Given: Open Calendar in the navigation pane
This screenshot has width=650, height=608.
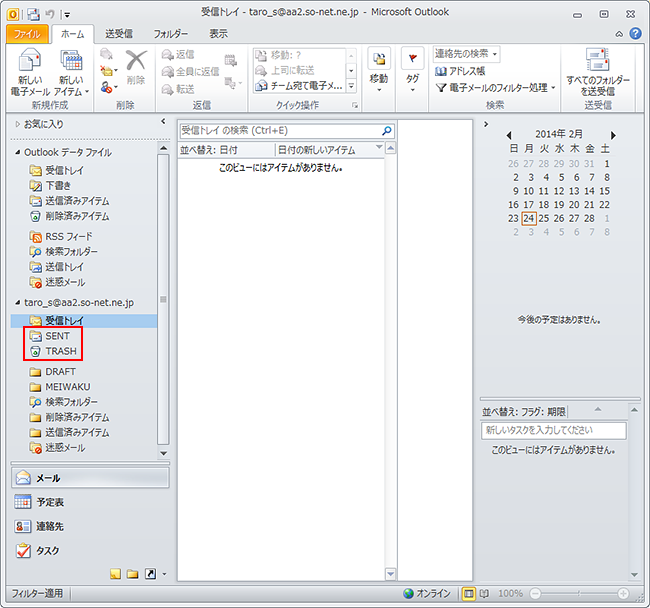Looking at the screenshot, I should [x=50, y=502].
